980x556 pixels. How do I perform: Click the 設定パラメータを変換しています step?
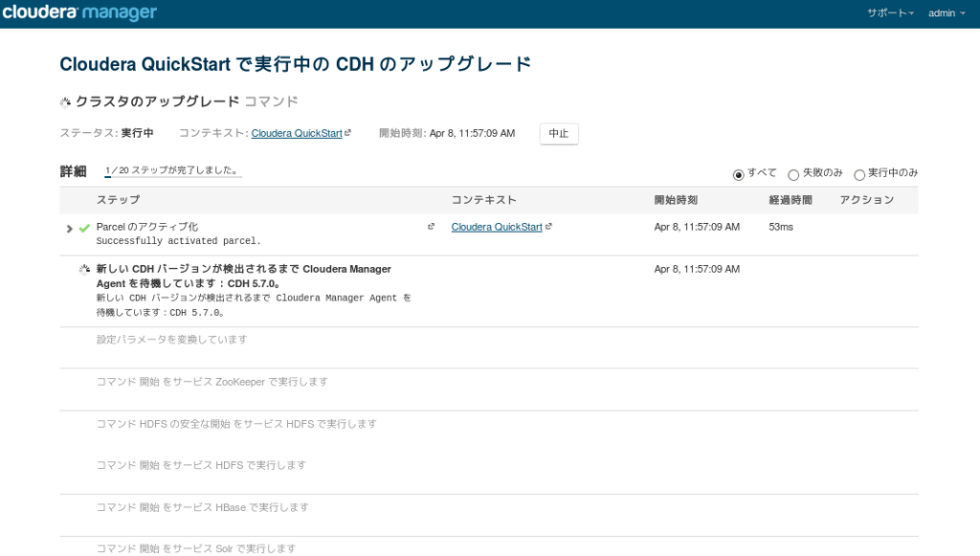pyautogui.click(x=172, y=339)
